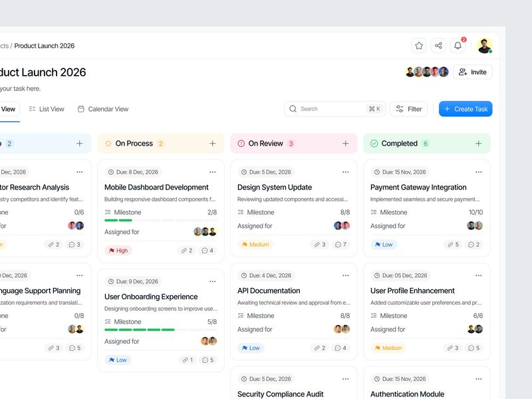Add a task to the leftmost column
Viewport: 532px width, 399px height.
click(79, 144)
